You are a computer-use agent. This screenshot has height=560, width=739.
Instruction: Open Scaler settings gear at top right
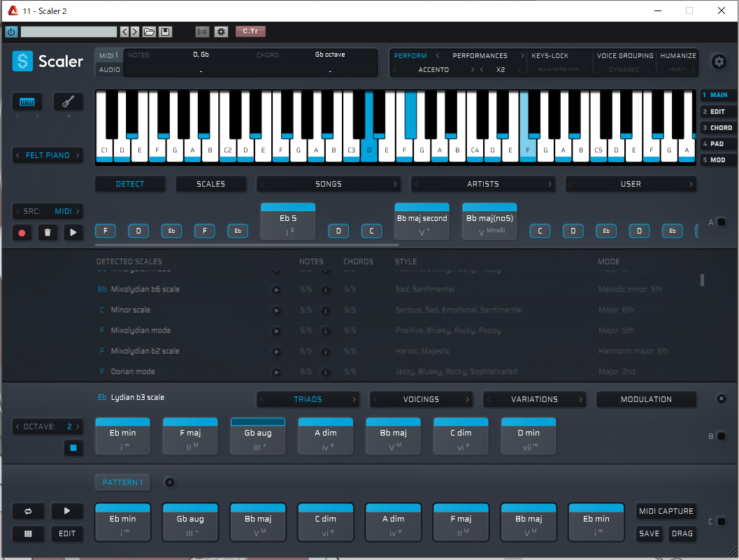719,62
